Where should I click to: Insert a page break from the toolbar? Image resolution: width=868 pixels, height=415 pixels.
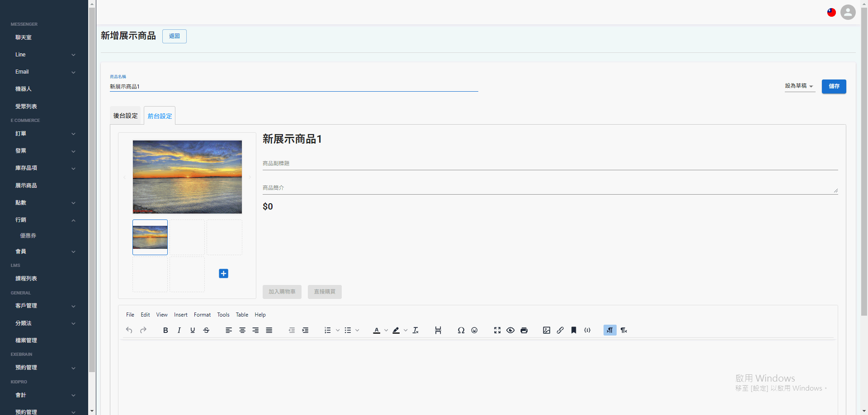coord(438,330)
